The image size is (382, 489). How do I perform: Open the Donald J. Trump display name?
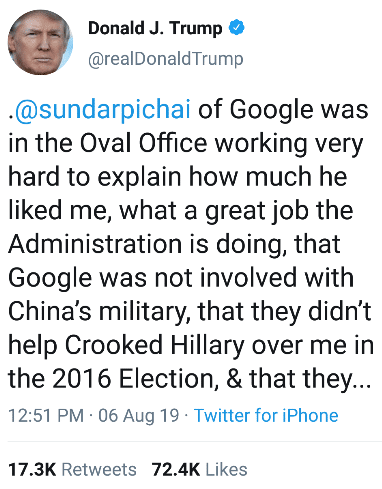pos(155,28)
